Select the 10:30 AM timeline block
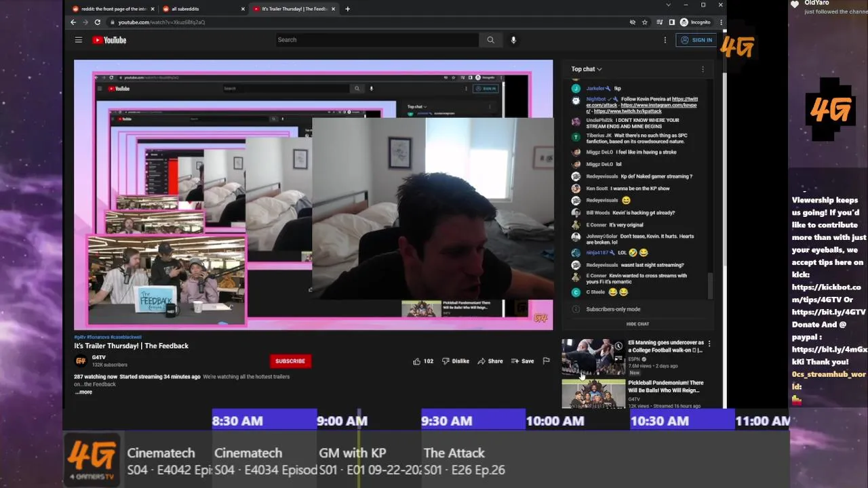 [682, 421]
